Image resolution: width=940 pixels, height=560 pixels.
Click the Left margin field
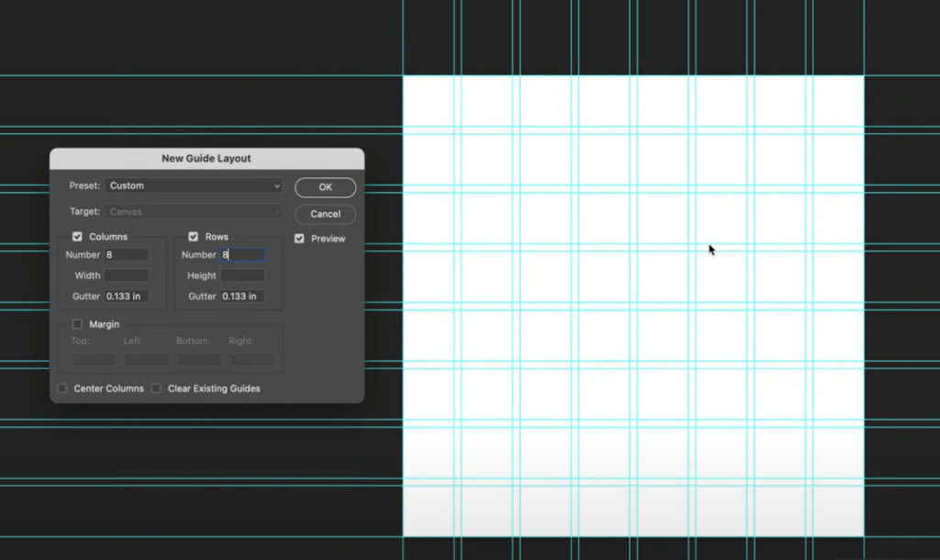pyautogui.click(x=145, y=357)
